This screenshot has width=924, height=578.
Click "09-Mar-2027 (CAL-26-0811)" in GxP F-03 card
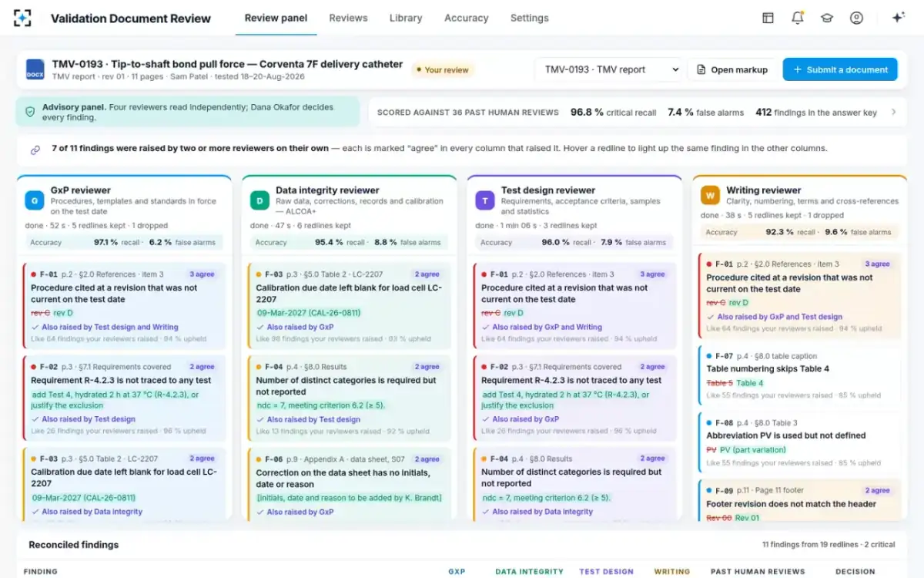83,498
